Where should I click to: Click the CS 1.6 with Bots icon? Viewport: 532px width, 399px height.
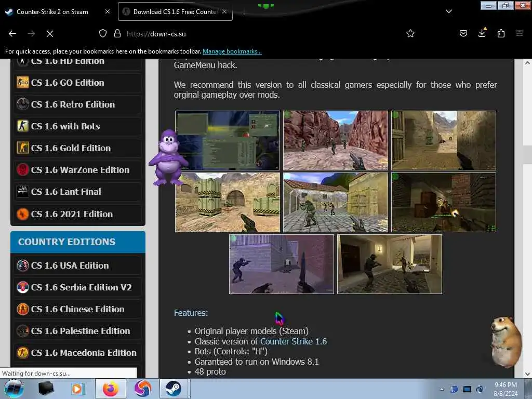tap(23, 126)
